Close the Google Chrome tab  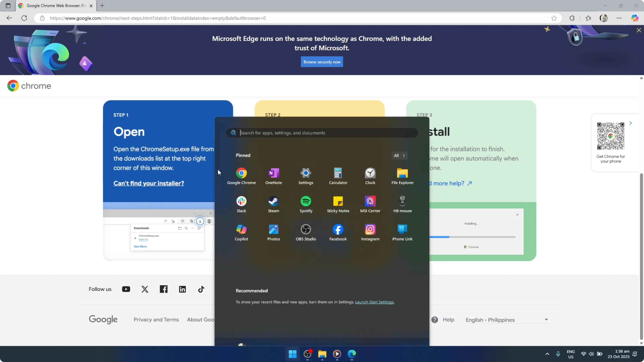[91, 5]
